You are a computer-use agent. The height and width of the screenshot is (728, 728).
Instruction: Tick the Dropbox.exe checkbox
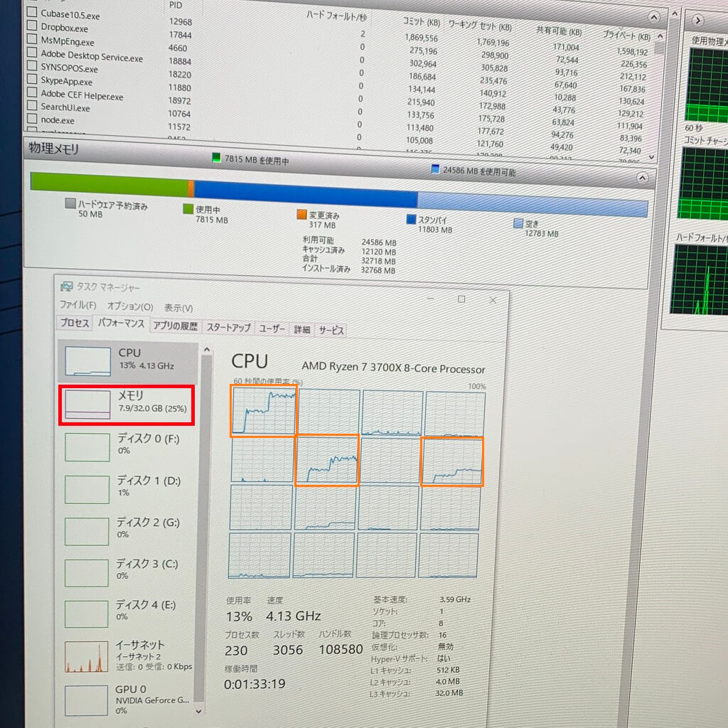[x=31, y=27]
